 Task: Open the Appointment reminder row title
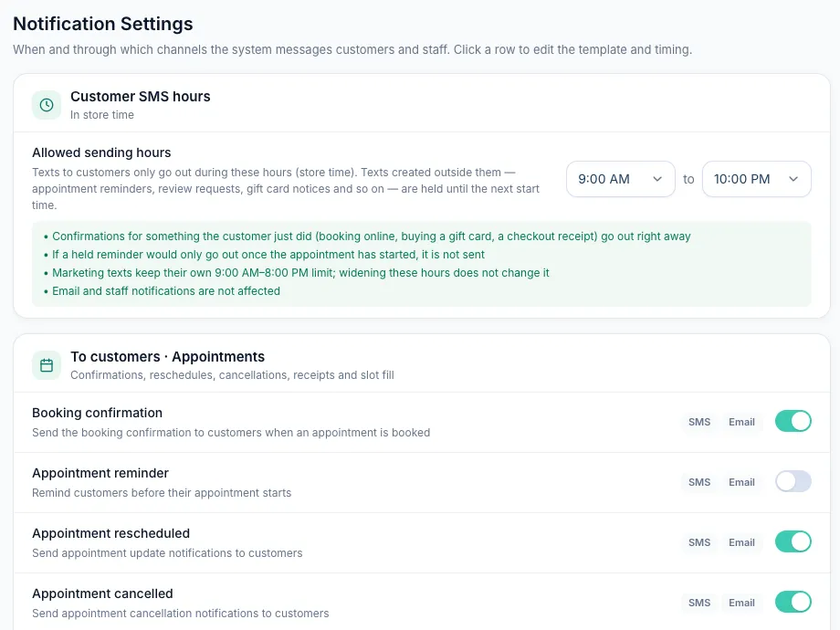(100, 473)
